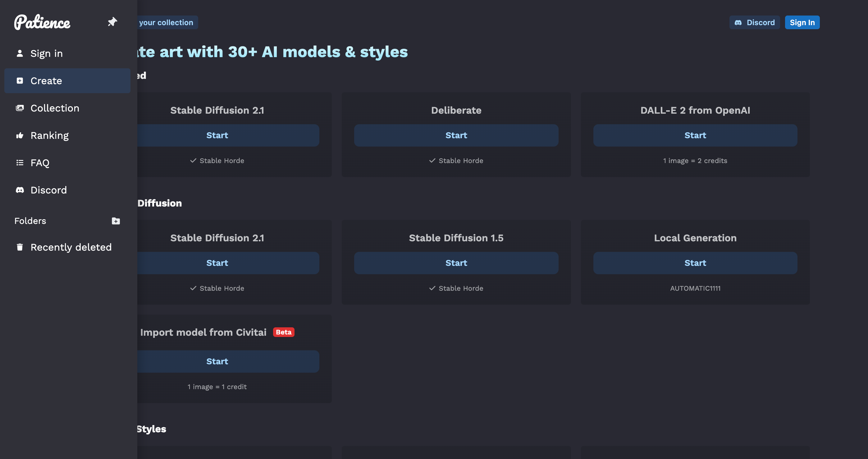Viewport: 868px width, 459px height.
Task: Start Local Generation with AUTOMATIC1111
Action: point(695,263)
